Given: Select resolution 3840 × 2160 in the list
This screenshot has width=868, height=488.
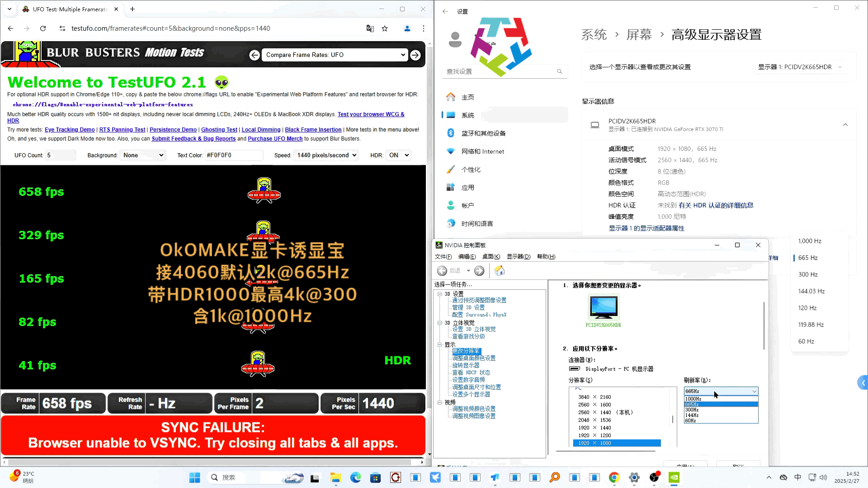Looking at the screenshot, I should (x=594, y=397).
